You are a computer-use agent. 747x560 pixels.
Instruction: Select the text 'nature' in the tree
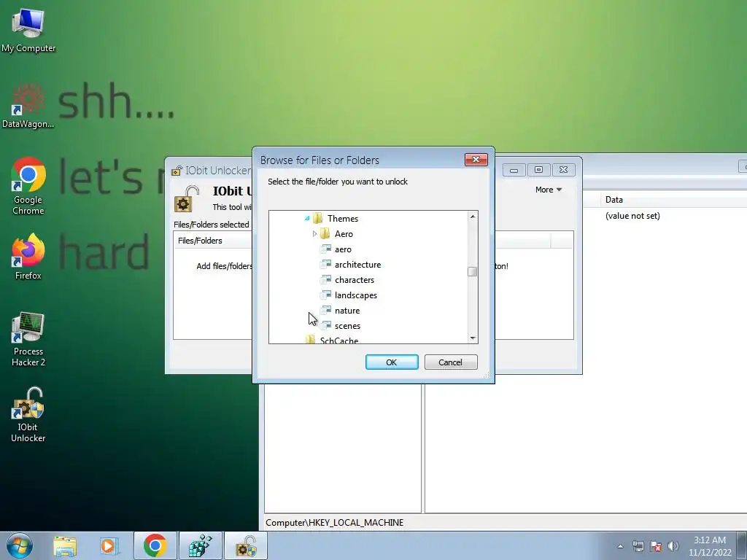347,311
